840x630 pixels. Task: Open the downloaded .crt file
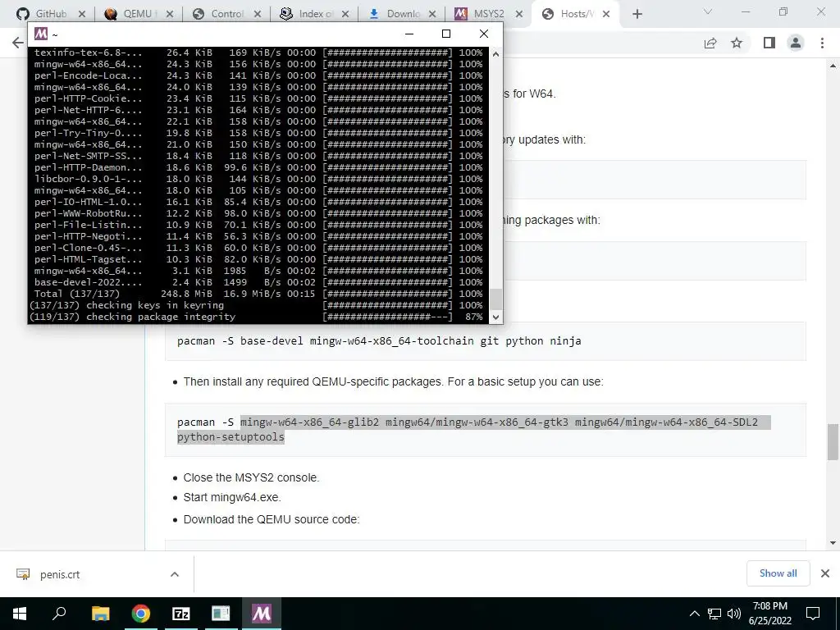click(x=60, y=574)
